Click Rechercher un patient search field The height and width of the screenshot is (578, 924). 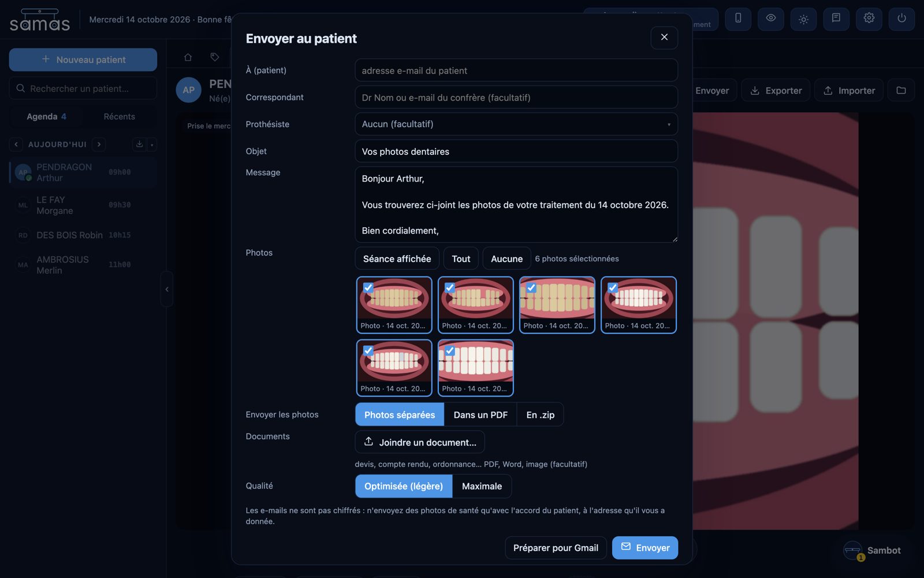pos(83,88)
